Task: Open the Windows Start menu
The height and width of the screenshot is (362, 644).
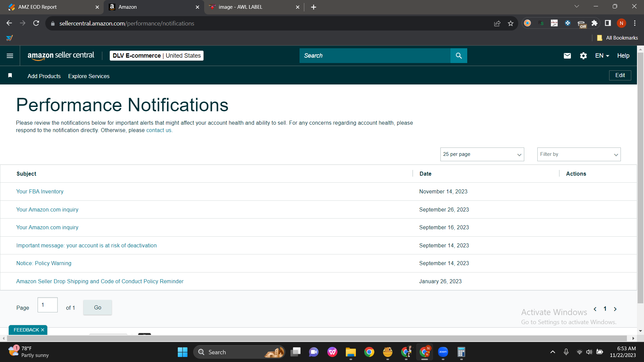Action: tap(182, 352)
